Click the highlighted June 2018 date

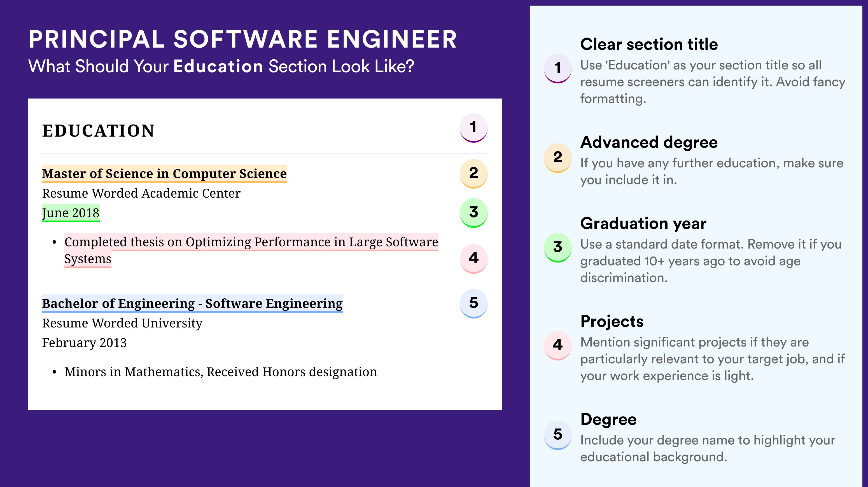71,213
